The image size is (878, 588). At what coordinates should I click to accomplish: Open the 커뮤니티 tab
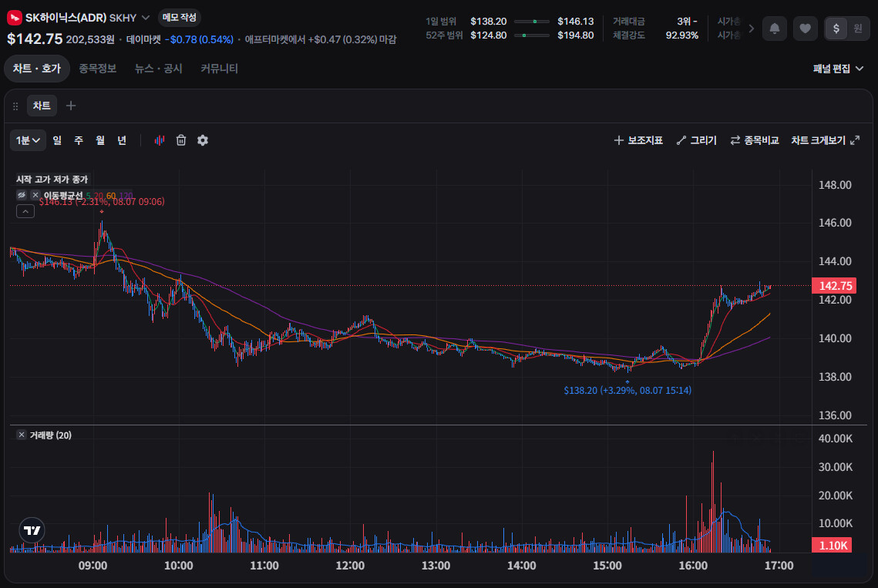click(220, 69)
